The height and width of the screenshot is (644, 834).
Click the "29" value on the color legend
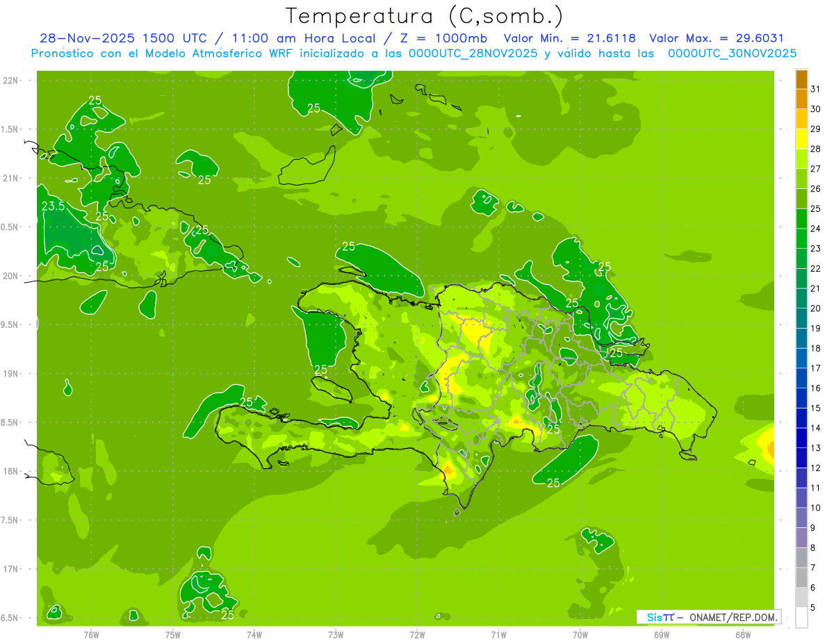pyautogui.click(x=816, y=129)
